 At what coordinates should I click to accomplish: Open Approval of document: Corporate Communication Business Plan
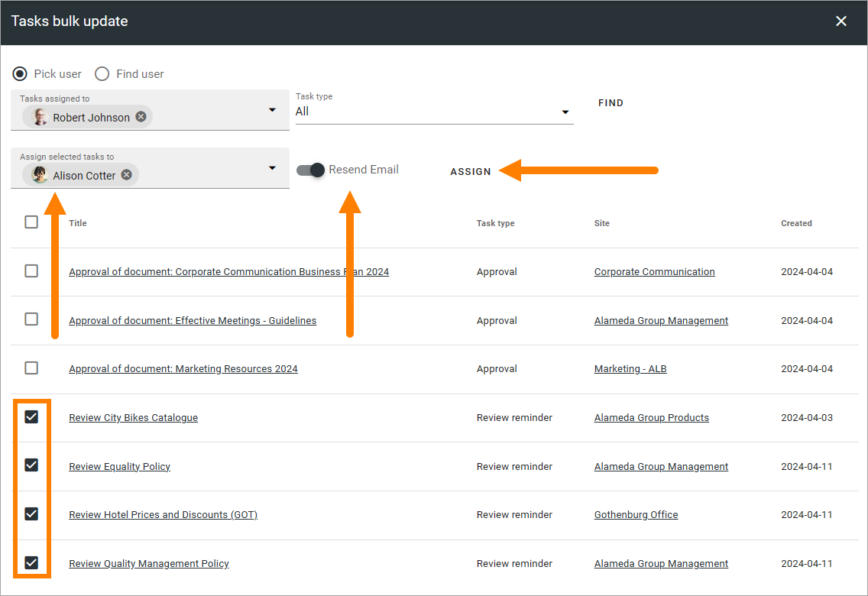(x=228, y=272)
